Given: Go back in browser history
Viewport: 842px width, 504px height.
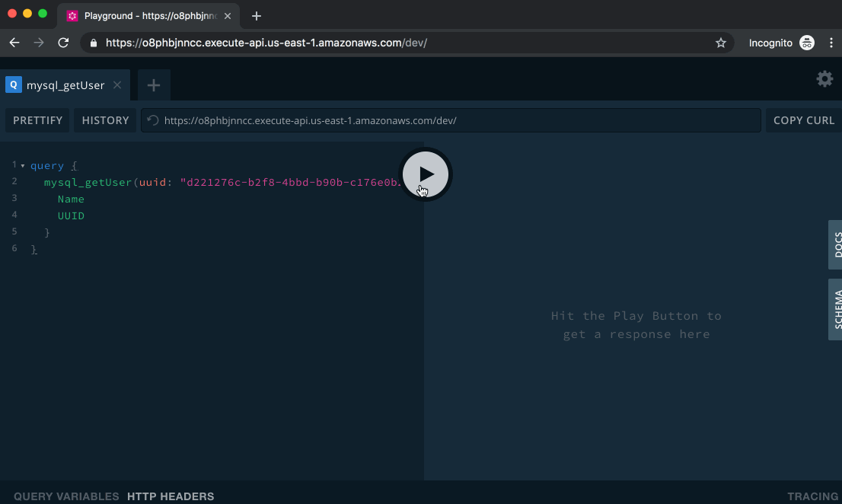Looking at the screenshot, I should [x=14, y=43].
